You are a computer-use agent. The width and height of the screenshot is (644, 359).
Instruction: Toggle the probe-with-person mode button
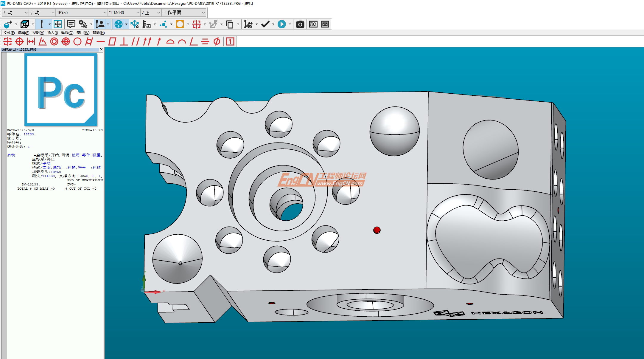[x=100, y=24]
